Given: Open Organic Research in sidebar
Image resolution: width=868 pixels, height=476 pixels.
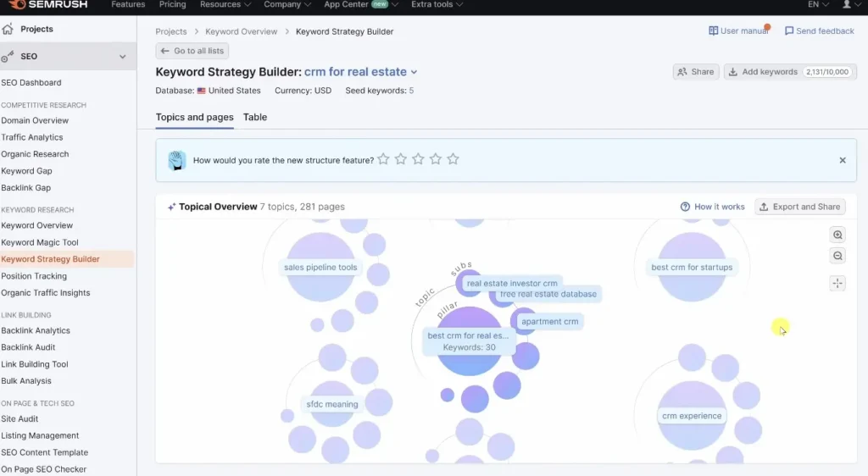Looking at the screenshot, I should [x=35, y=154].
